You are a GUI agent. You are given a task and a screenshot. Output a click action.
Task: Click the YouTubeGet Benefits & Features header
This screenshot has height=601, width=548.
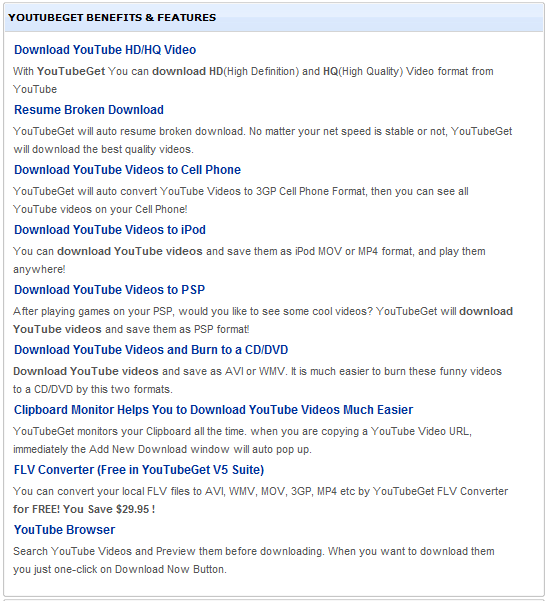(x=112, y=18)
